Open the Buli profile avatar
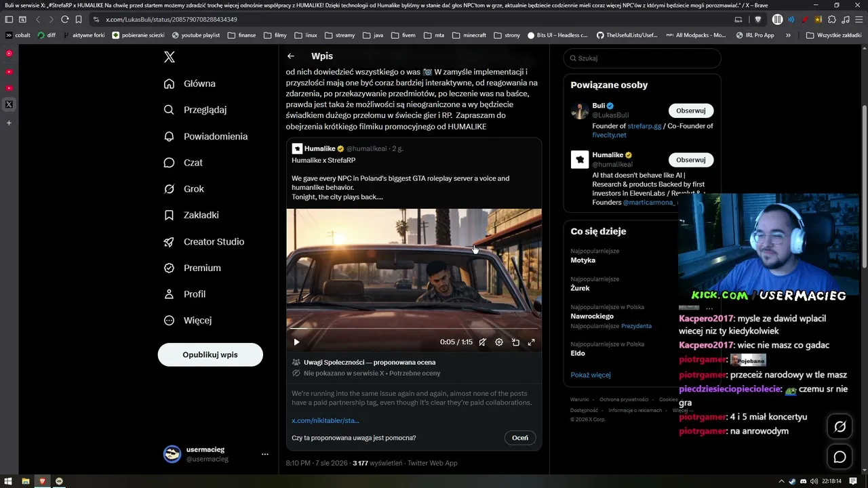The width and height of the screenshot is (868, 488). [x=580, y=110]
